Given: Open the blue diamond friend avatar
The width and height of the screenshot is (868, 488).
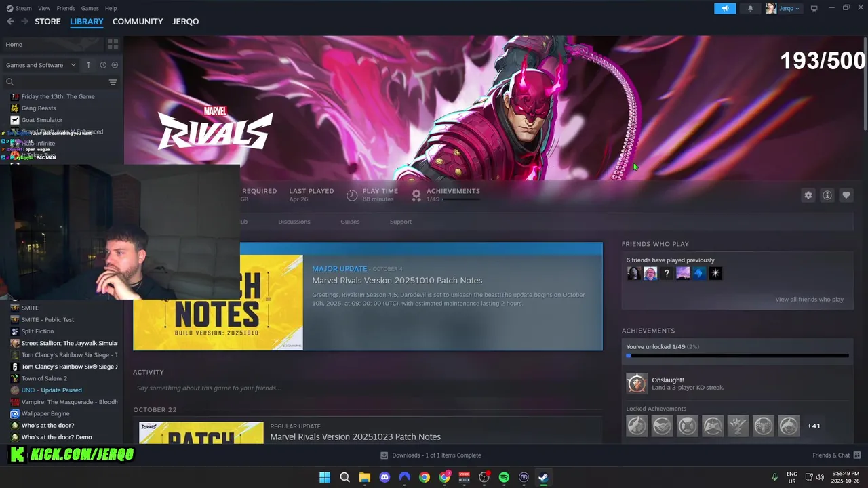Looking at the screenshot, I should pos(699,273).
